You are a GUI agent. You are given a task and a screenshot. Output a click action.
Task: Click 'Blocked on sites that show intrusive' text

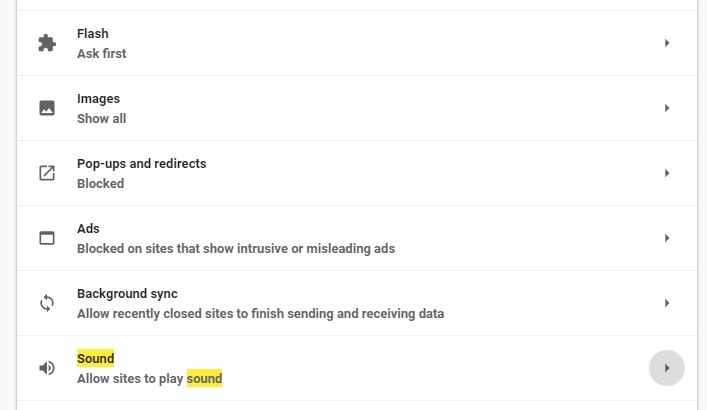[x=236, y=249]
